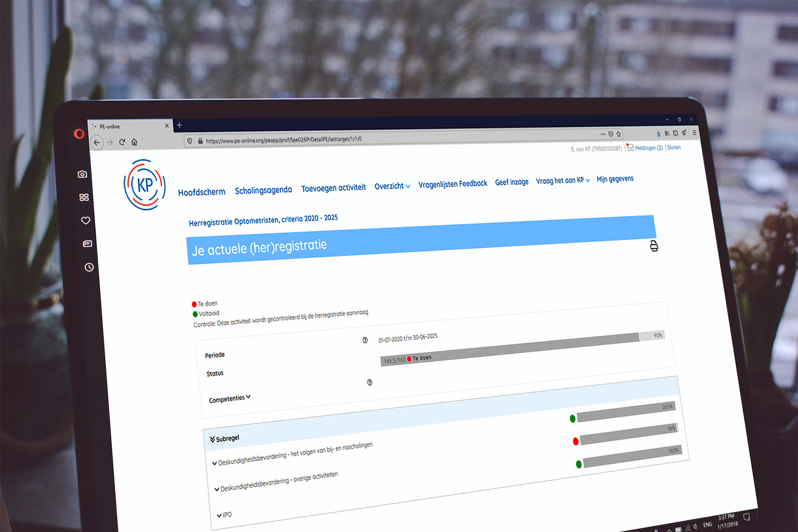Open browsing history via the clock icon
This screenshot has height=532, width=798.
(x=88, y=268)
